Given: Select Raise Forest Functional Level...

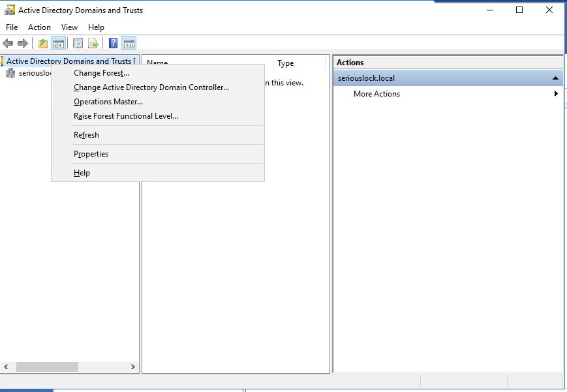Looking at the screenshot, I should point(158,116).
